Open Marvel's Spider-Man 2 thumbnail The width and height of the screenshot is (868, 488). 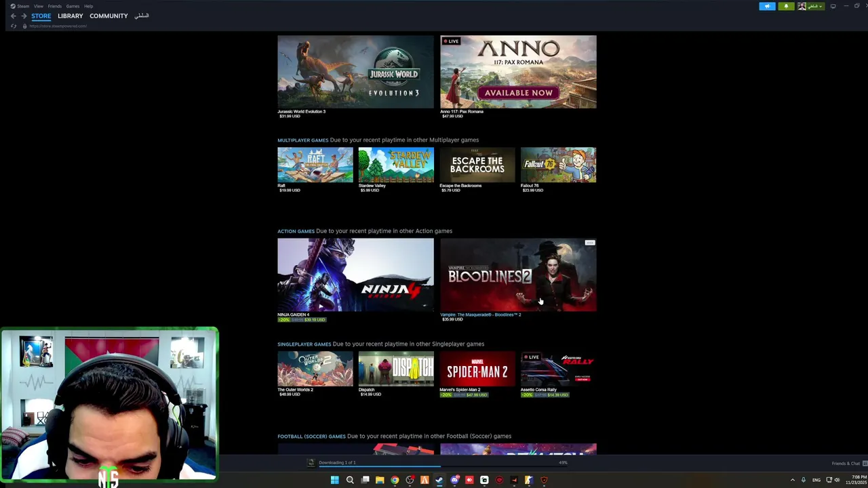(x=477, y=369)
